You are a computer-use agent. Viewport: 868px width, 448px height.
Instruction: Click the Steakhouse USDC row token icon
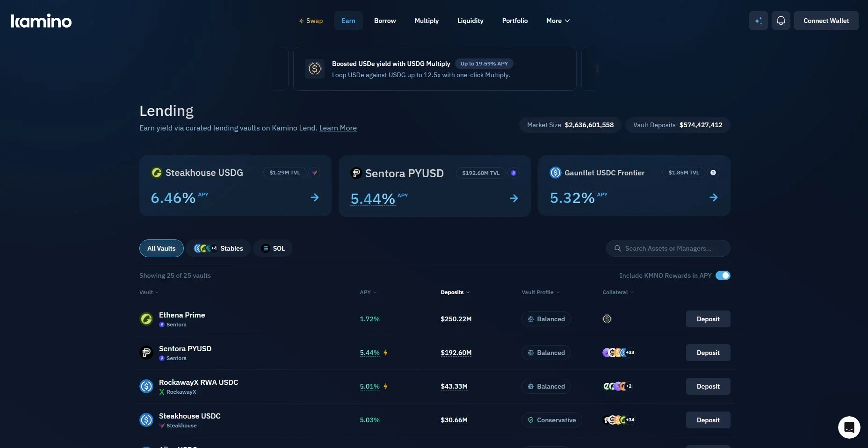pos(146,420)
